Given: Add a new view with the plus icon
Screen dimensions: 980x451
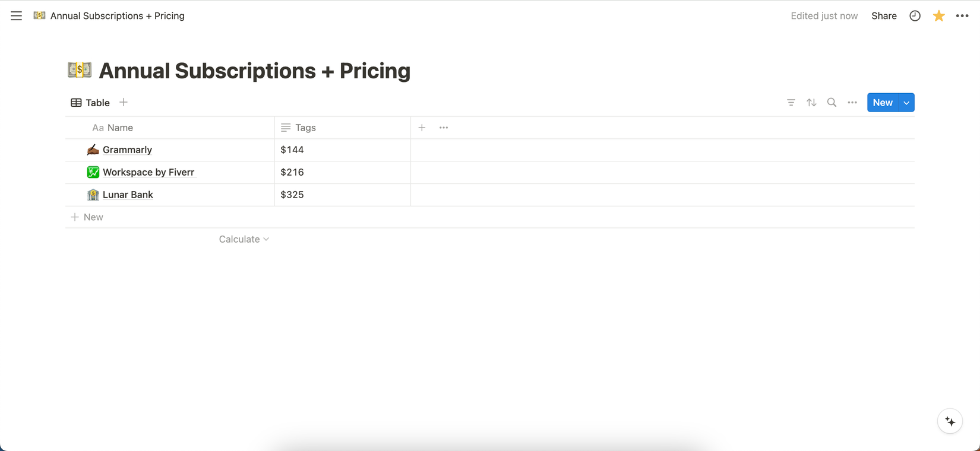Looking at the screenshot, I should click(x=124, y=102).
